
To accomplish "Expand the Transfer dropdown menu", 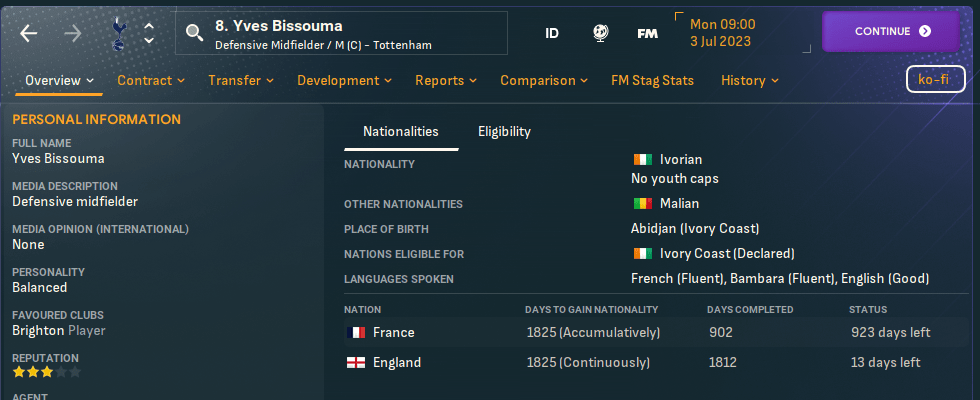I will [241, 80].
